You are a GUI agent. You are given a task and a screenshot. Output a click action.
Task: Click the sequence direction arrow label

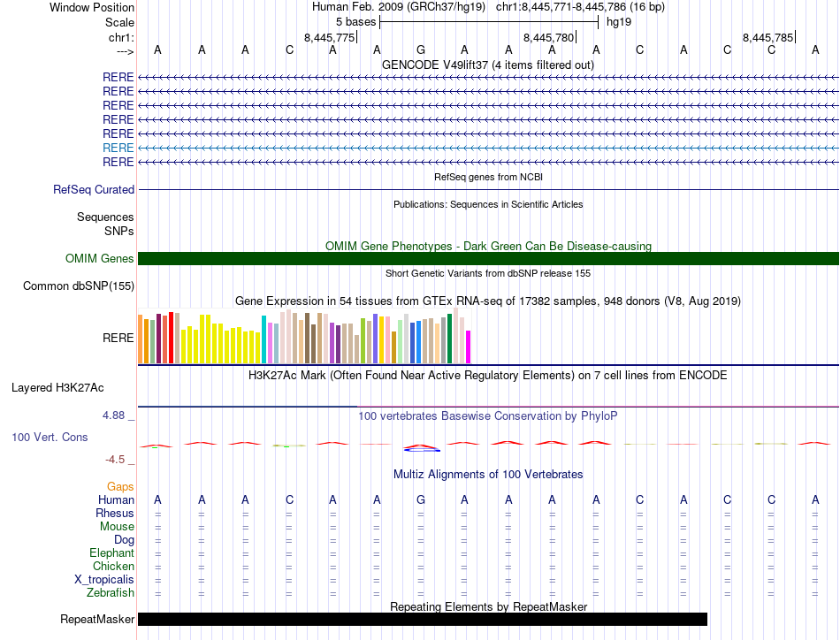point(126,51)
